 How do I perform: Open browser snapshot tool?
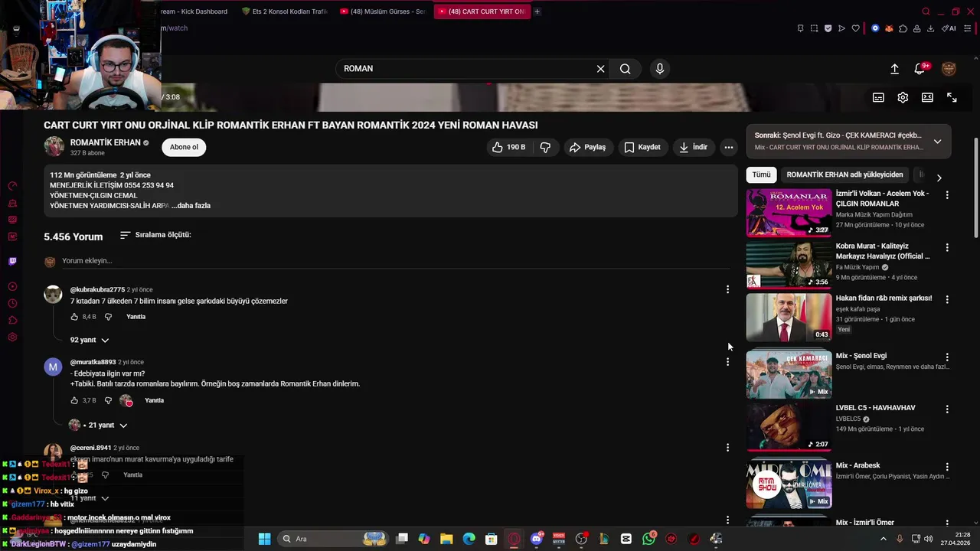(814, 28)
